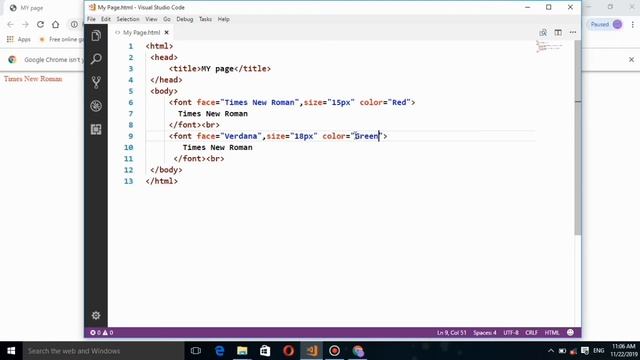Open the Windows Start menu
The height and width of the screenshot is (360, 640).
11,351
